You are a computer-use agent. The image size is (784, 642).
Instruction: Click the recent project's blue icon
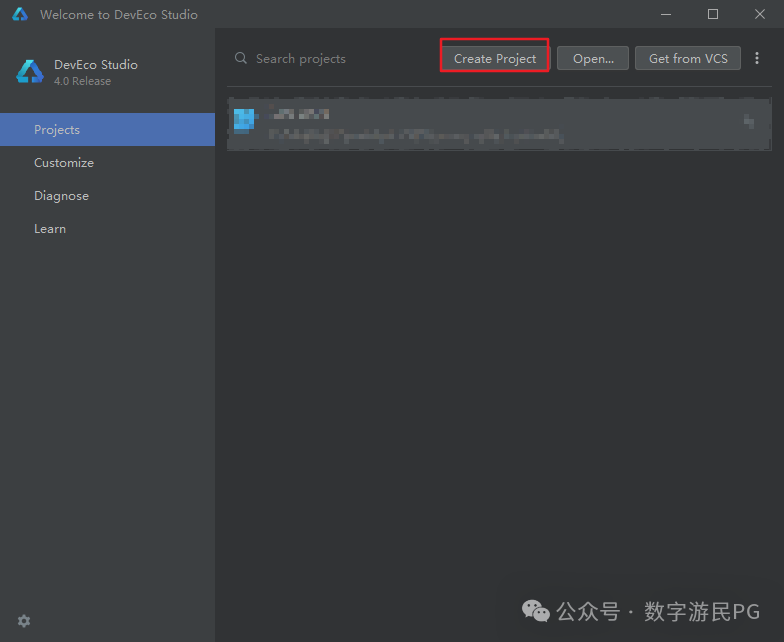(244, 121)
